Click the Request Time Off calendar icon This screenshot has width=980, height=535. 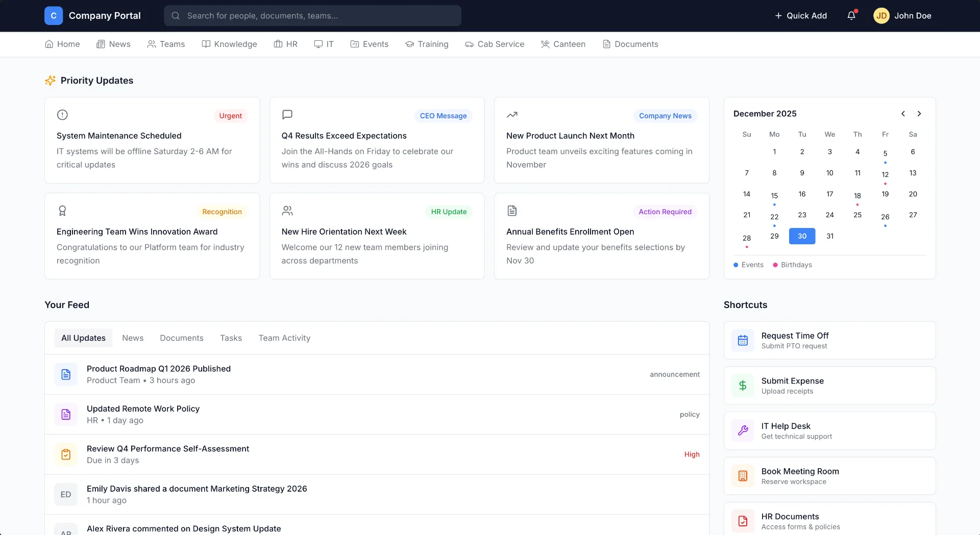click(743, 340)
